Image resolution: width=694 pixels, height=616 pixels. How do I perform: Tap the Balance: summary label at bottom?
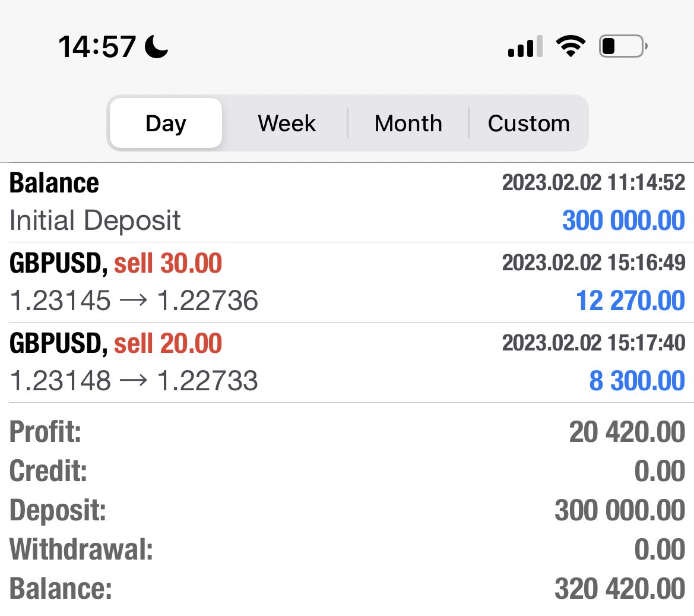61,589
